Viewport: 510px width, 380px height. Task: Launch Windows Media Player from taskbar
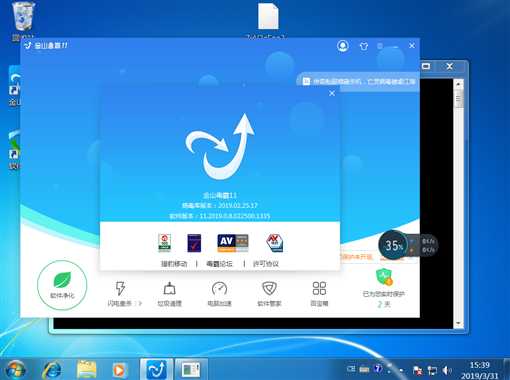[x=119, y=370]
